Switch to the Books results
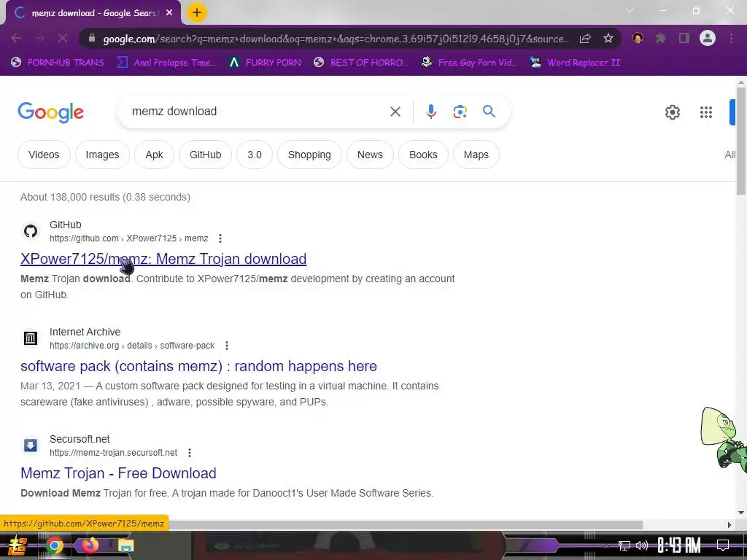The image size is (747, 560). [x=423, y=155]
